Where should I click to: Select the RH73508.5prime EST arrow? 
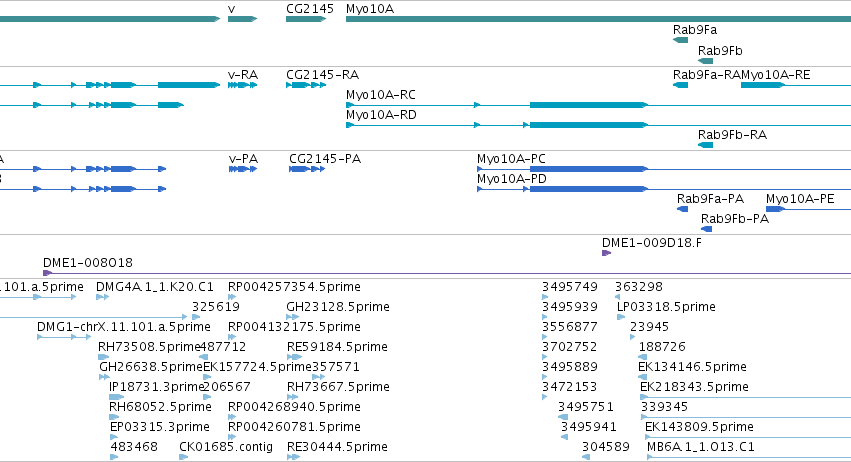point(103,357)
